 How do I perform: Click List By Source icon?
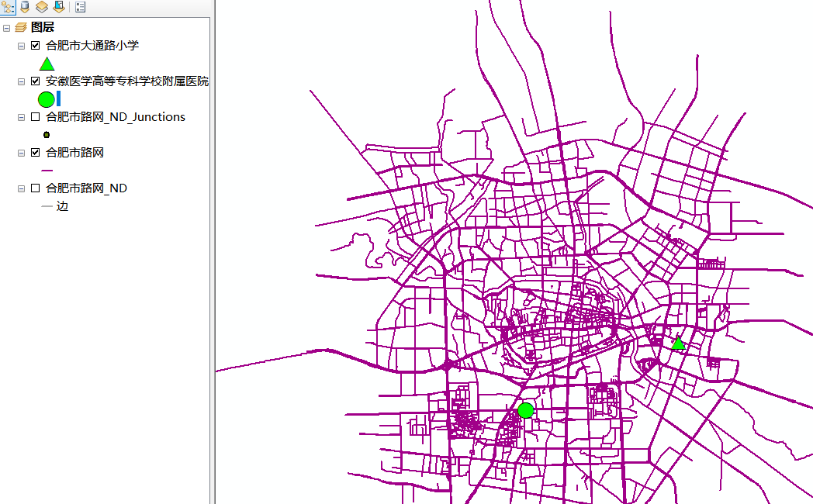25,7
